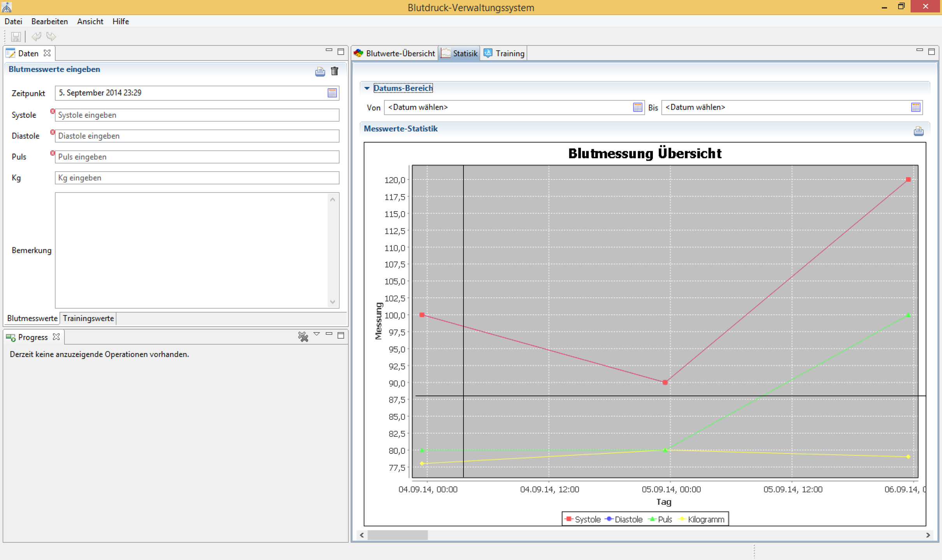Screen dimensions: 942x560
Task: Click the undo arrow in the toolbar
Action: pos(36,37)
